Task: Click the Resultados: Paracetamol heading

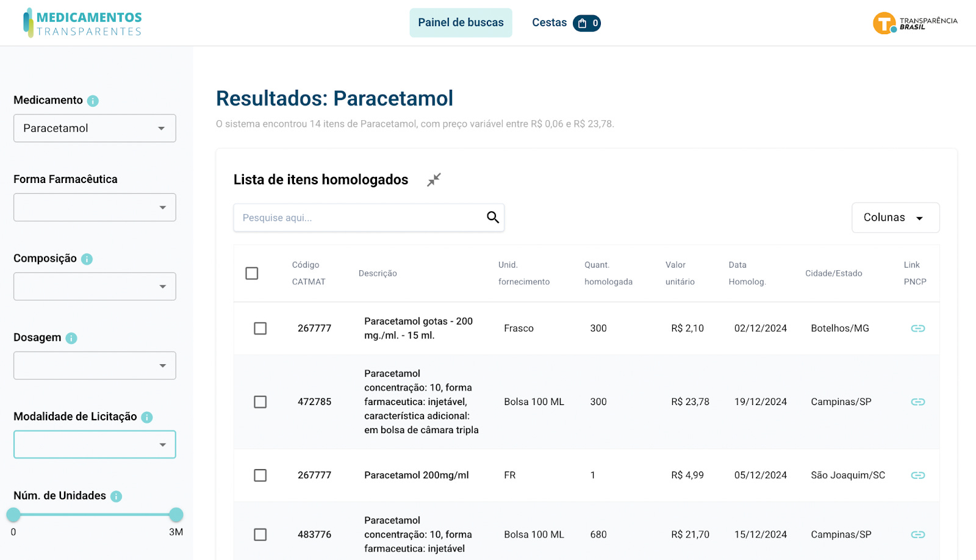Action: (x=334, y=98)
